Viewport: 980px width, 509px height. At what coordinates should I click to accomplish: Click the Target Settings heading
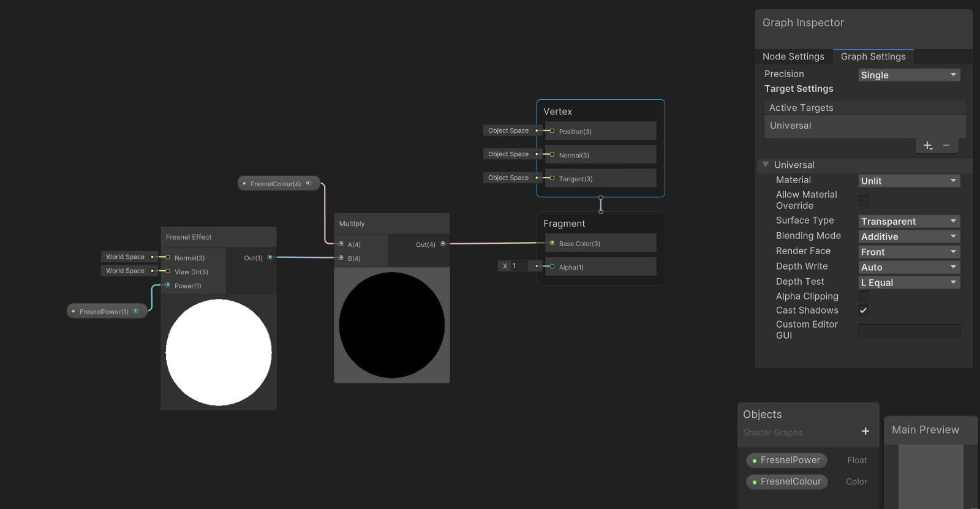tap(799, 89)
